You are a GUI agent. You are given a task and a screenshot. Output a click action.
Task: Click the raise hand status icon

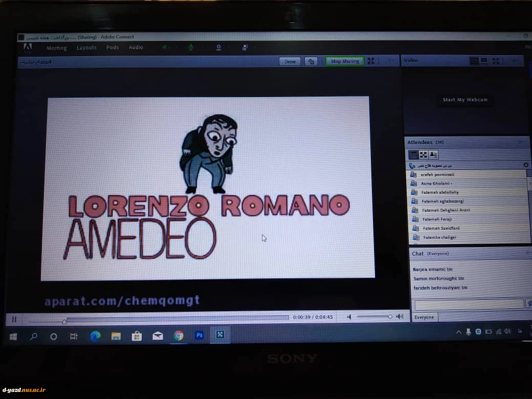[245, 48]
